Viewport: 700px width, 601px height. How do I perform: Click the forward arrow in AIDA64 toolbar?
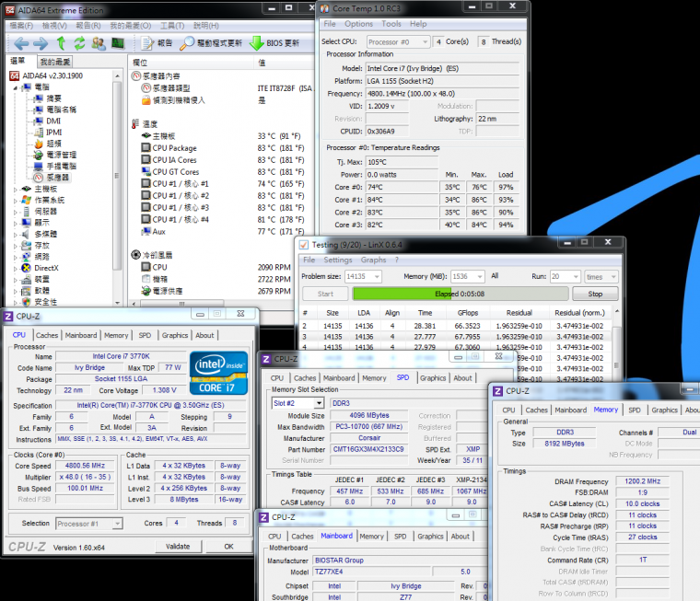tap(40, 43)
